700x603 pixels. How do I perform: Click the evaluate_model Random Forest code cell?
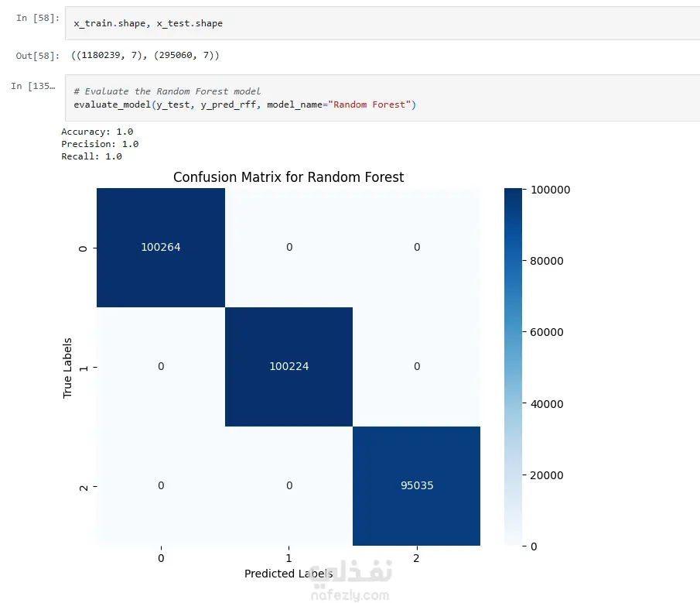(x=382, y=98)
